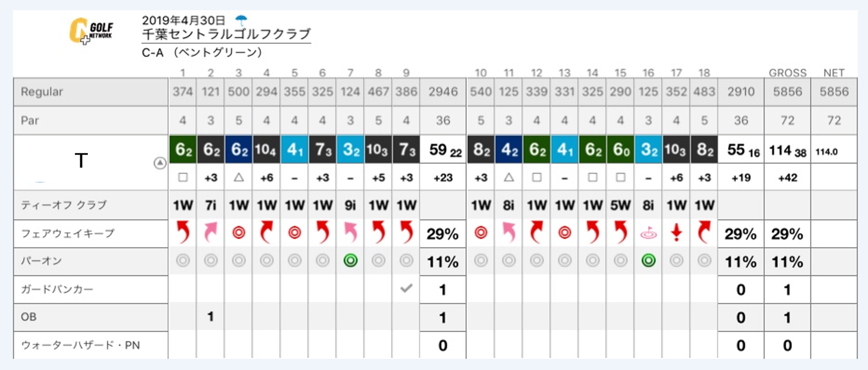Image resolution: width=868 pixels, height=370 pixels.
Task: Click hole 17 red top-shot icon
Action: pos(676,233)
